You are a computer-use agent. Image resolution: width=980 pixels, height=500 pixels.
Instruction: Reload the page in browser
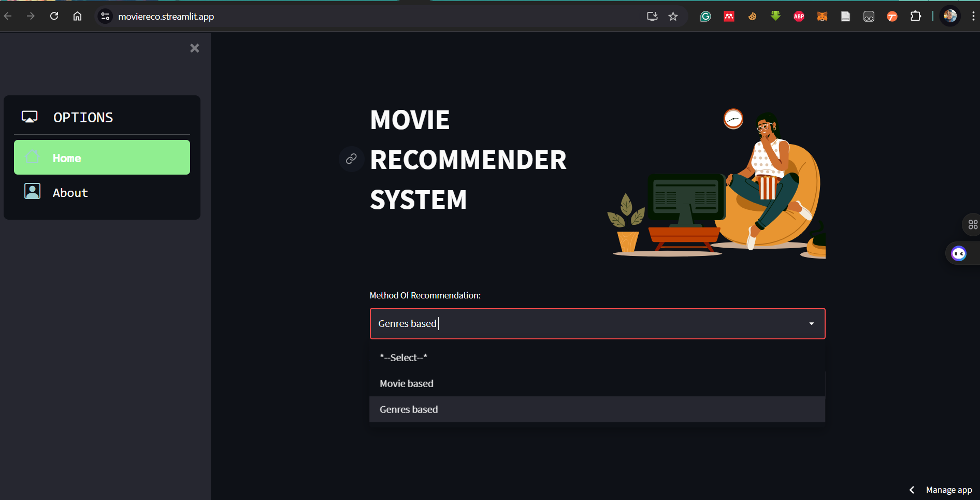[54, 16]
